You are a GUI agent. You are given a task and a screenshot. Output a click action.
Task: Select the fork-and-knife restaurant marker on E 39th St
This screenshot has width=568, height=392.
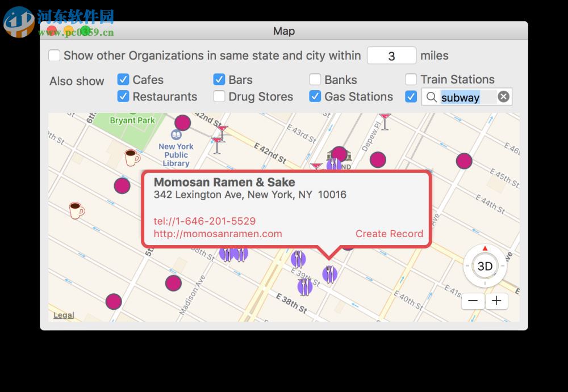click(x=329, y=275)
